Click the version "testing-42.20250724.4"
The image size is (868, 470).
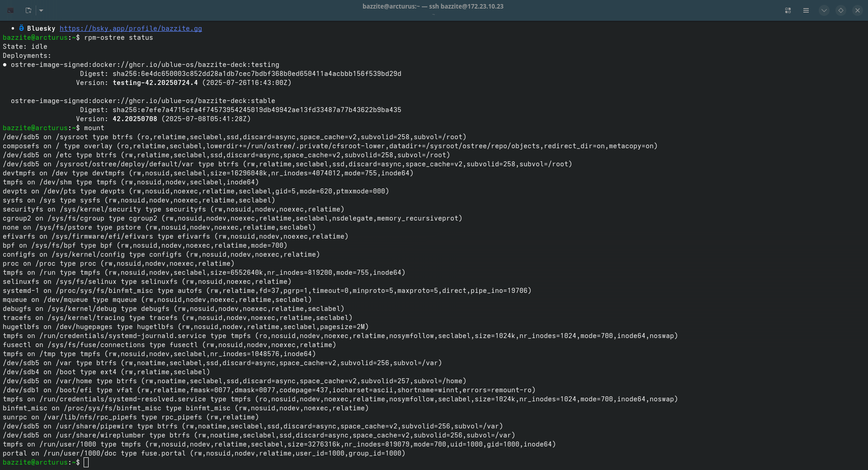click(155, 83)
